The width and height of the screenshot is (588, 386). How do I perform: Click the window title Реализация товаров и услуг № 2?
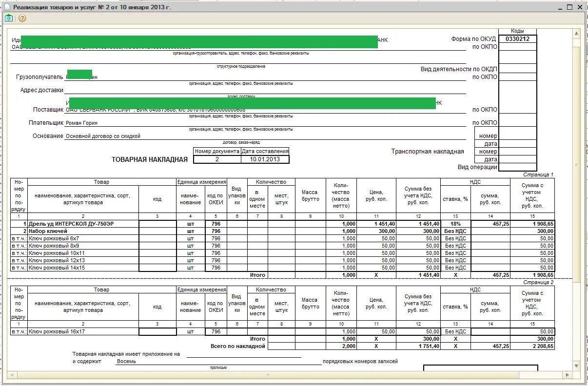click(x=92, y=7)
